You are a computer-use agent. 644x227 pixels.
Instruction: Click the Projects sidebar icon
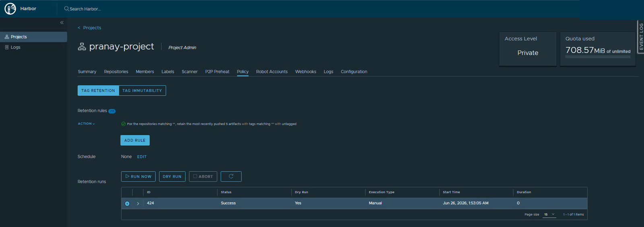click(x=7, y=37)
